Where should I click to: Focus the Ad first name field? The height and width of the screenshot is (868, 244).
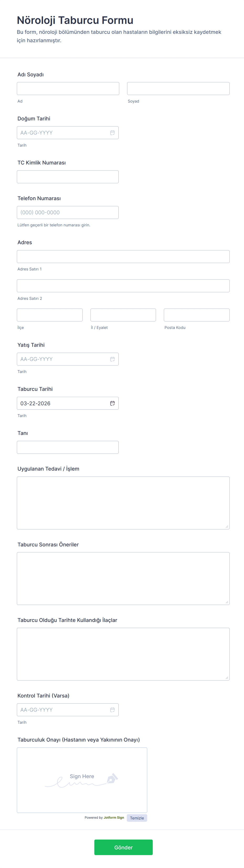coord(68,89)
